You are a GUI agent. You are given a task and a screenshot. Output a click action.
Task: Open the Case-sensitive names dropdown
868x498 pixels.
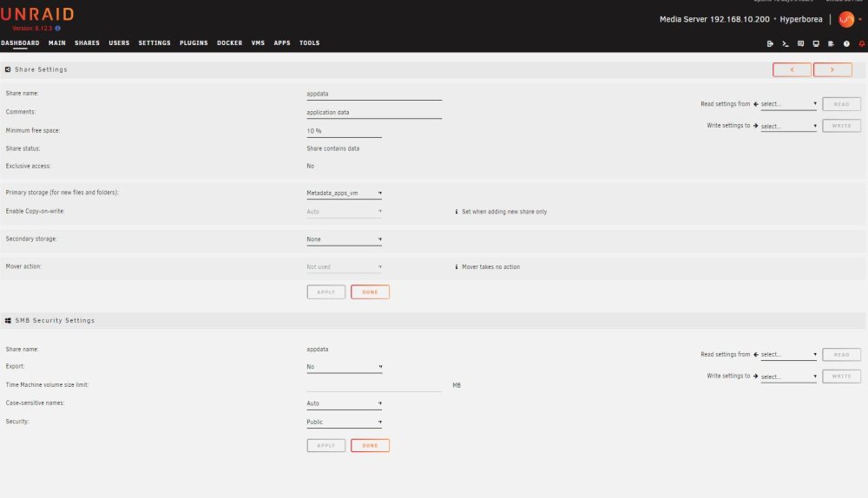tap(344, 403)
